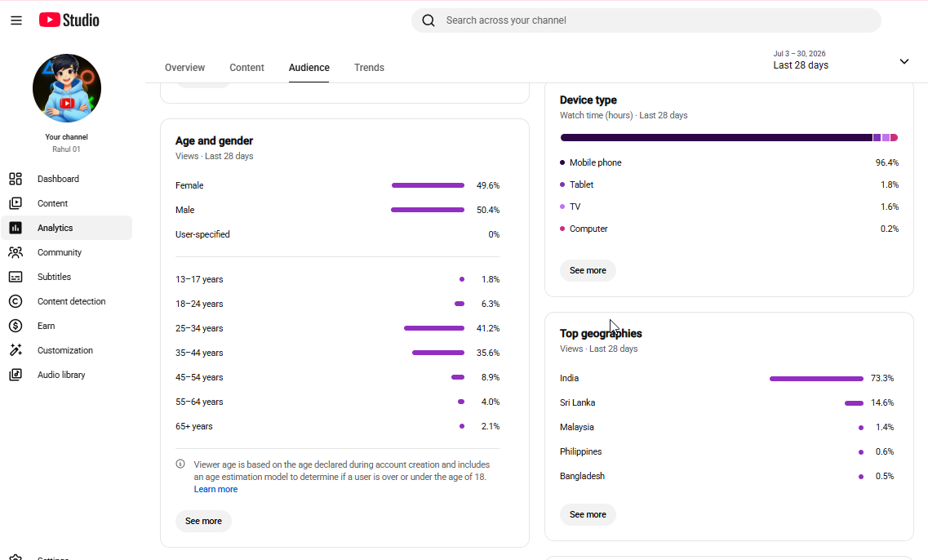
Task: Open Dashboard in the sidebar
Action: point(67,179)
